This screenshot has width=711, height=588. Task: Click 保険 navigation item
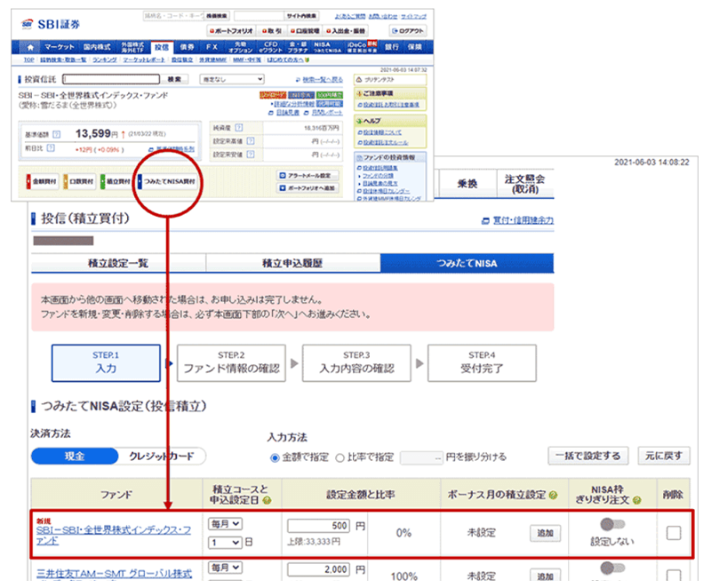[x=414, y=47]
